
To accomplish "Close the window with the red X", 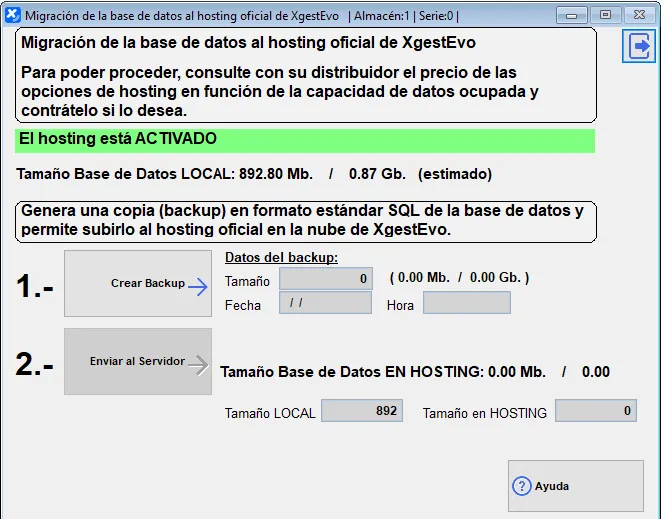I will coord(637,14).
